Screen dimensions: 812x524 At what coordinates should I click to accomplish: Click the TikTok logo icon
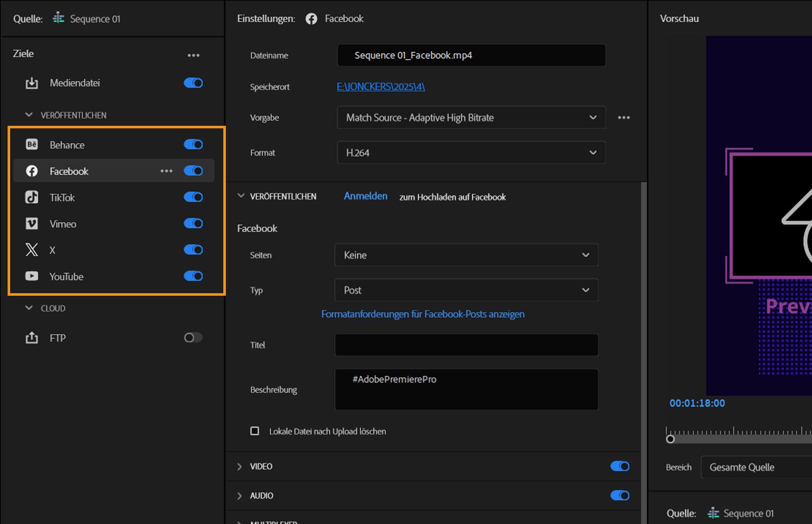31,197
